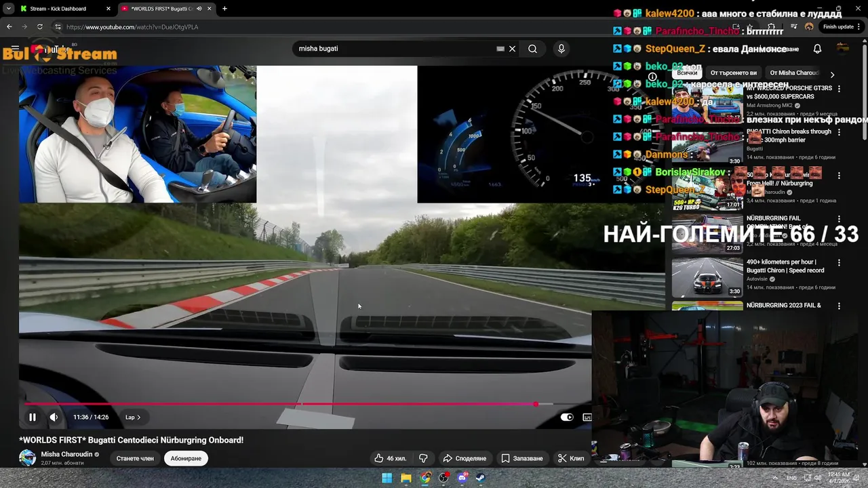Grab the red progress scrubber handle
The height and width of the screenshot is (488, 868).
click(536, 404)
